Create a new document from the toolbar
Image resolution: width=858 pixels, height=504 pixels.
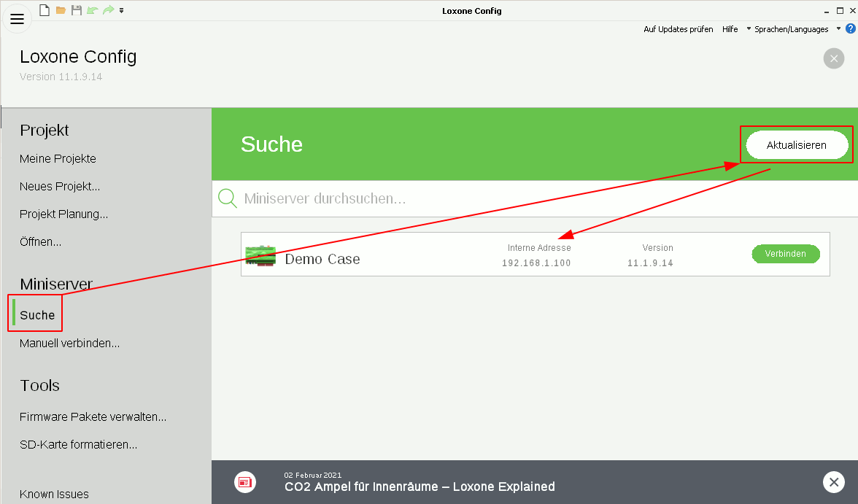click(x=45, y=10)
